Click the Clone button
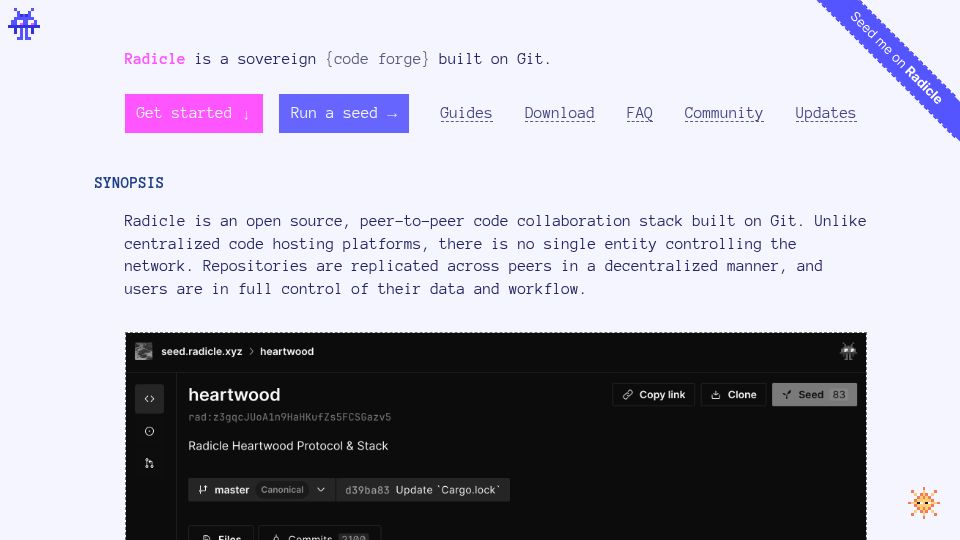 pos(733,395)
